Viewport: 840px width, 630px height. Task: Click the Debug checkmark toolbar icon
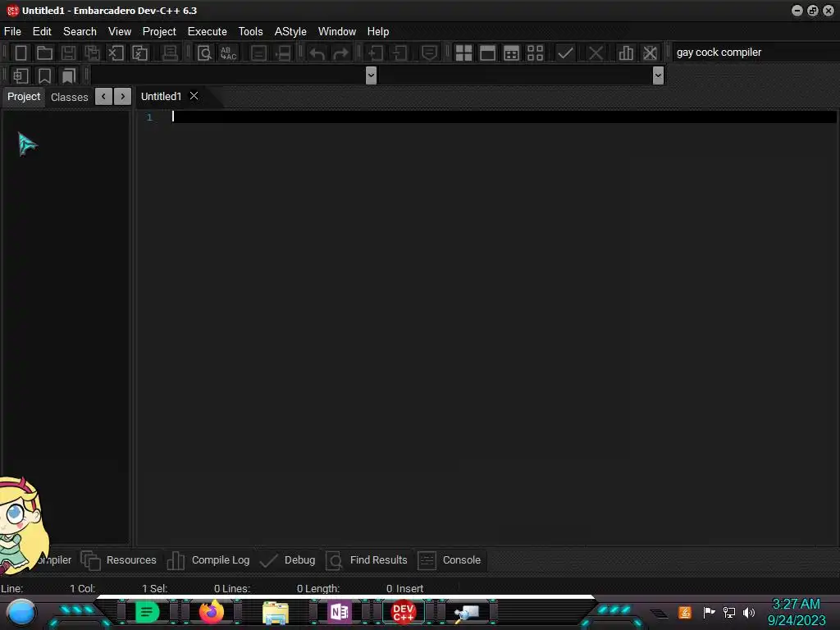565,52
